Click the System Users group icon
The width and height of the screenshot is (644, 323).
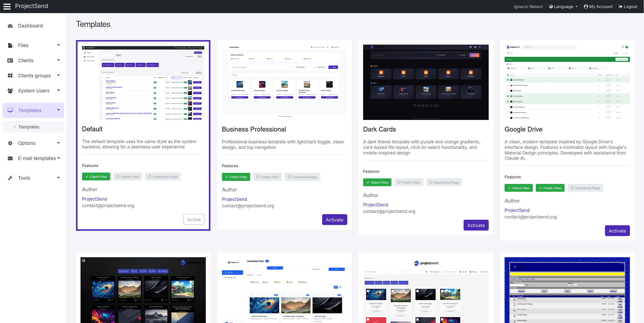[10, 91]
